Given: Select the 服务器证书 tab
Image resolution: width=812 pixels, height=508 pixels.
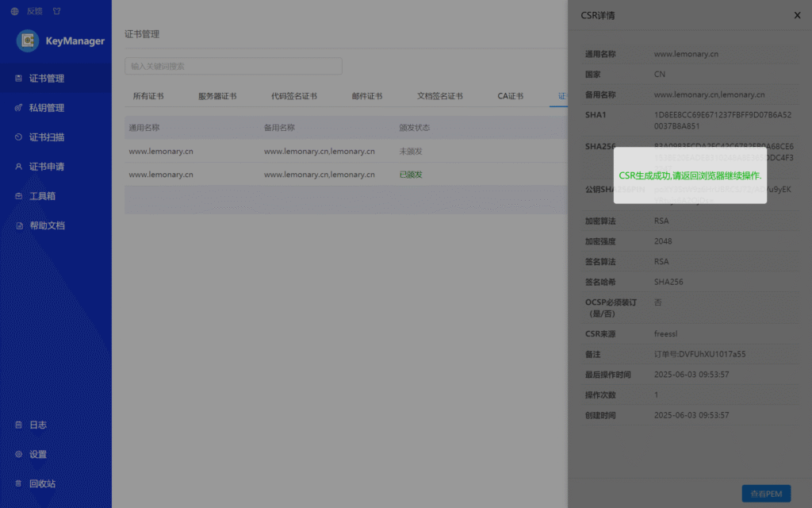Looking at the screenshot, I should tap(217, 96).
